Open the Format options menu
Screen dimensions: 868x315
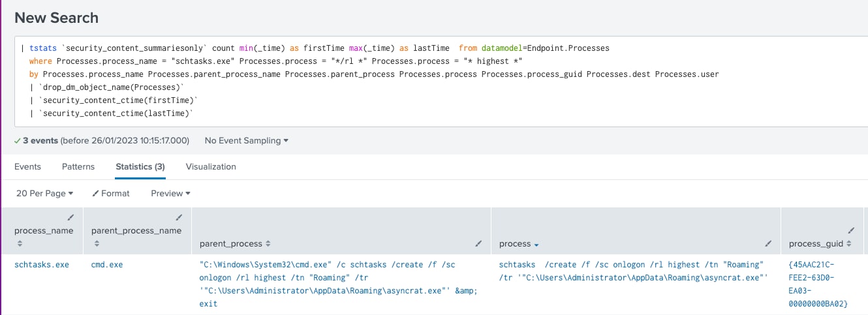coord(111,193)
